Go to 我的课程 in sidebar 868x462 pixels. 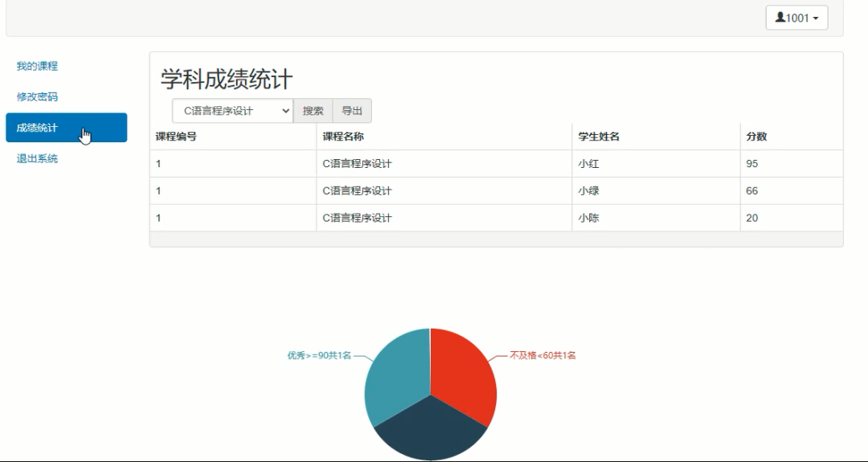click(37, 66)
